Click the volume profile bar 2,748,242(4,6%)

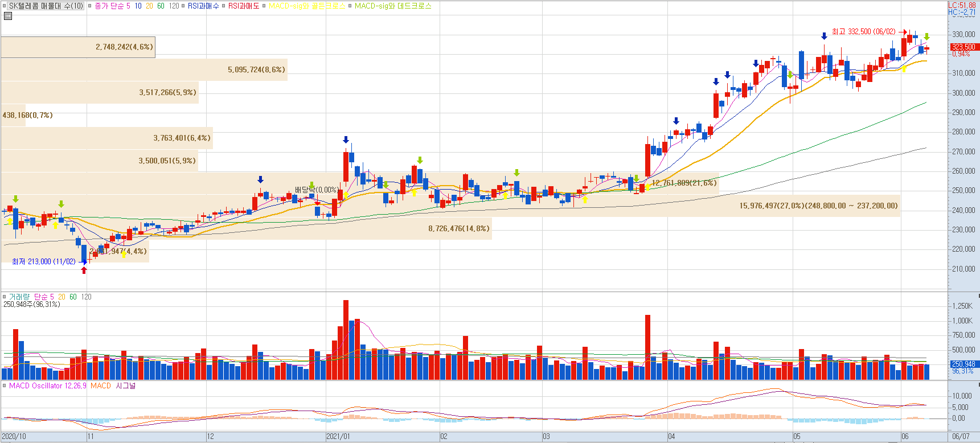78,47
